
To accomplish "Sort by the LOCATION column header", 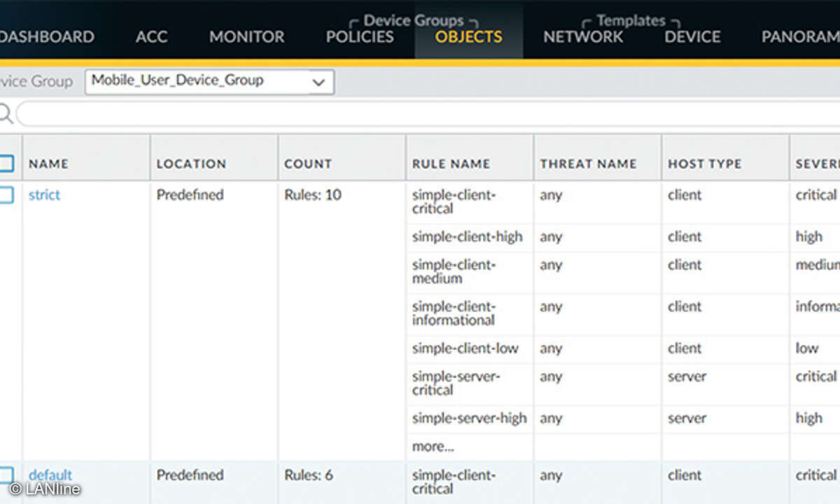I will [x=191, y=164].
